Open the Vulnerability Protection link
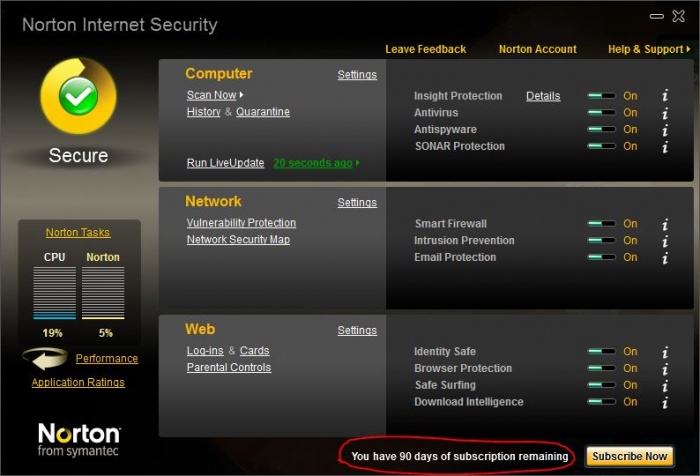 click(x=241, y=223)
